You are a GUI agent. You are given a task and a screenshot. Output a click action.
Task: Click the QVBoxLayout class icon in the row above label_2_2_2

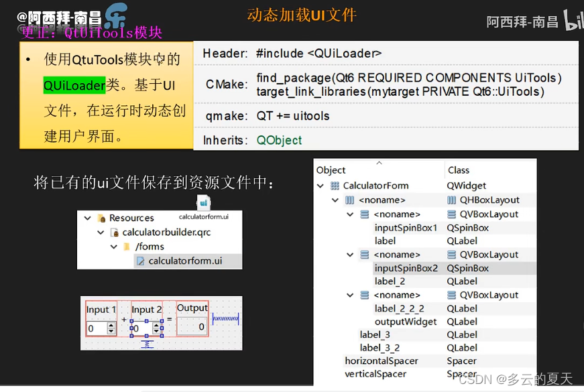click(451, 296)
